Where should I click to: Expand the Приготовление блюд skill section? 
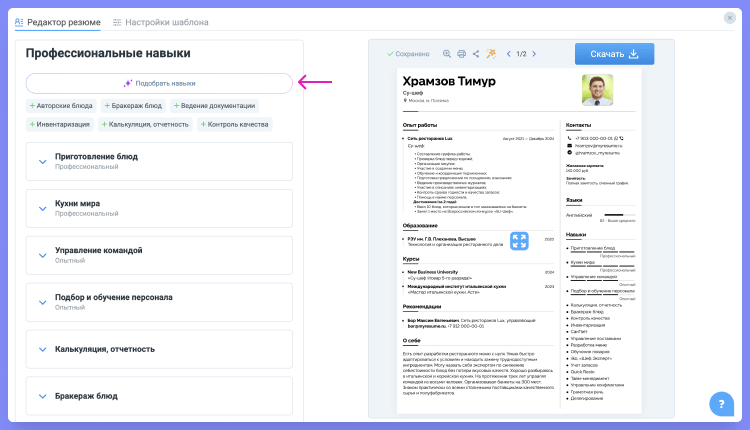coord(43,161)
